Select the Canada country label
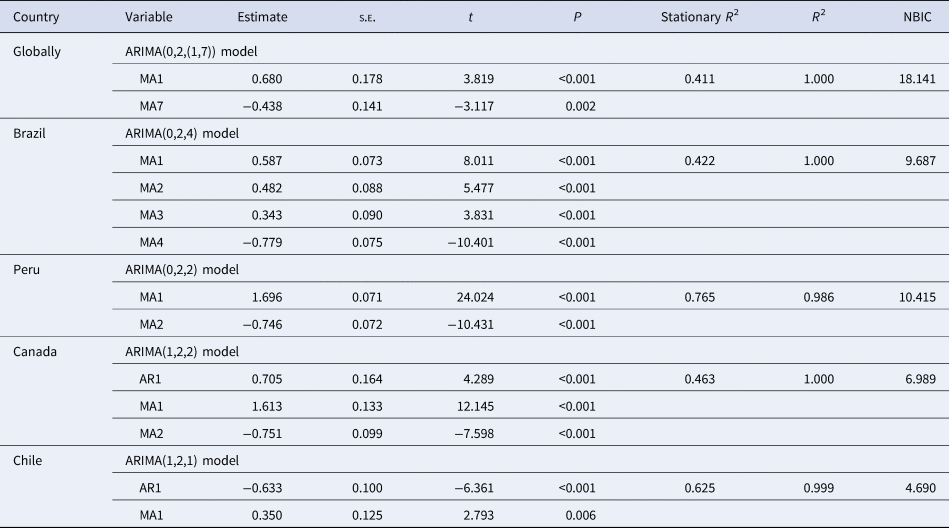The height and width of the screenshot is (528, 949). 33,350
